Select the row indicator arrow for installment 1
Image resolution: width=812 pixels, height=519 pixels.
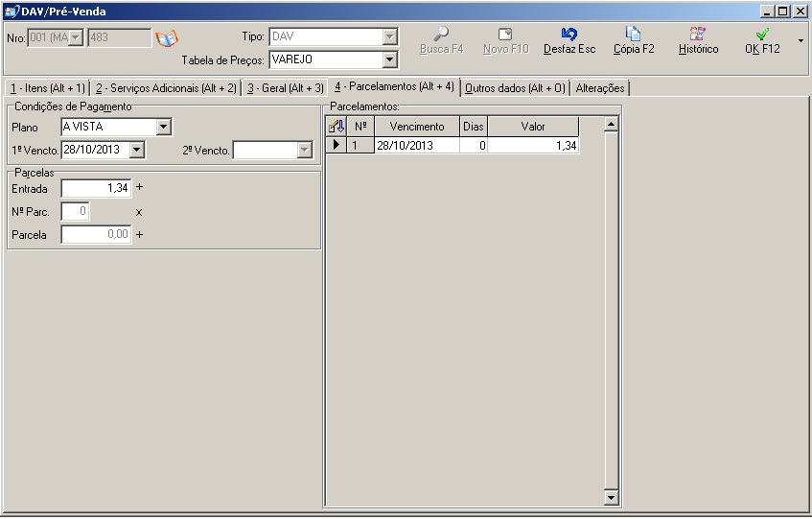(336, 145)
